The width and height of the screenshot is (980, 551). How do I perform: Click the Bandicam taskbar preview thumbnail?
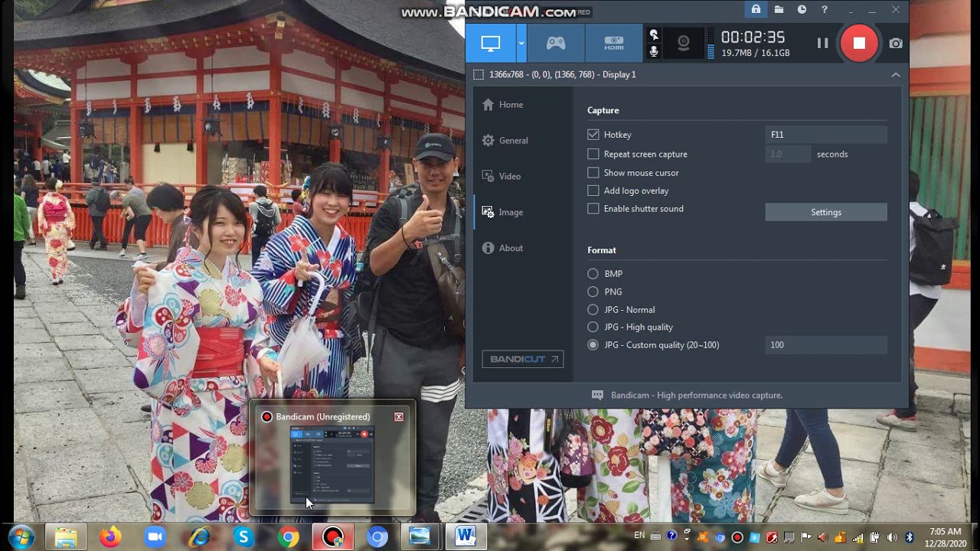(x=332, y=466)
